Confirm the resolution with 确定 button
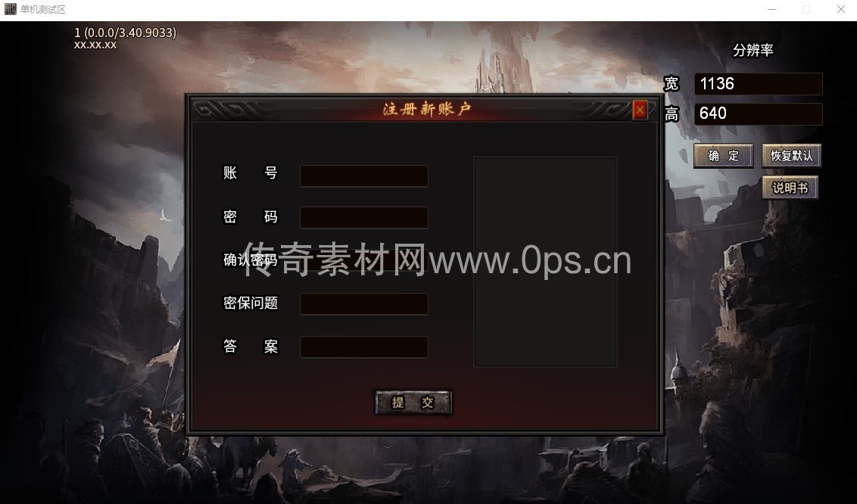 (724, 156)
